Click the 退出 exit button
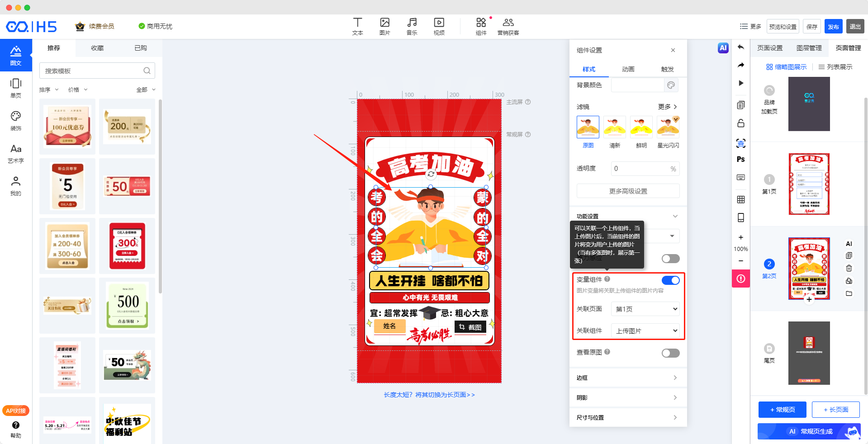This screenshot has height=444, width=868. [x=855, y=26]
